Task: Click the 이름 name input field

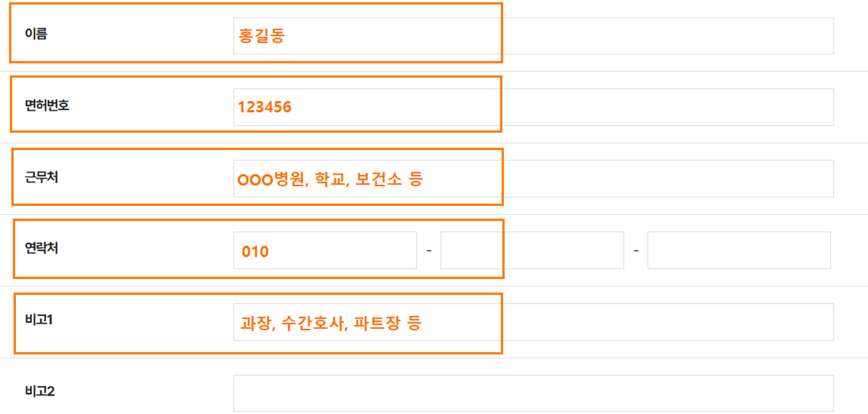Action: click(534, 36)
